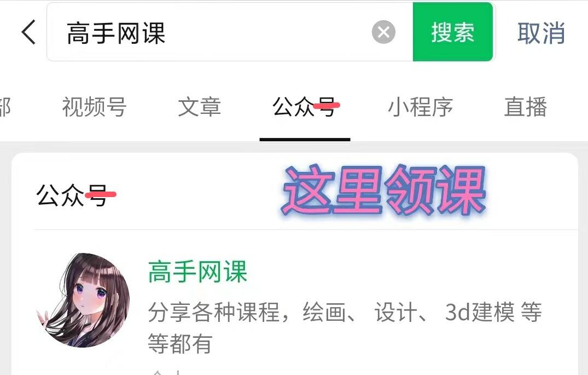
Task: Open the green 高手网课 account name
Action: tap(197, 272)
